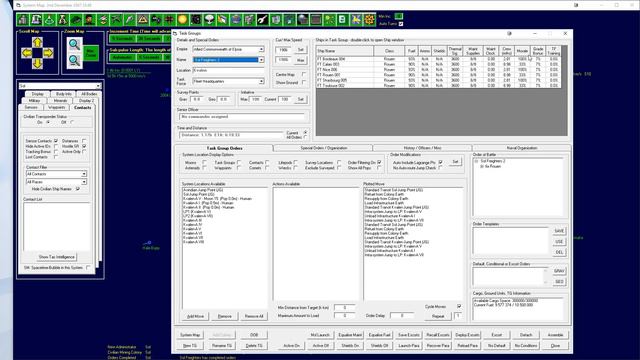Viewport: 640px width, 360px height.
Task: Enable the Centre Map checkbox
Action: pyautogui.click(x=304, y=74)
